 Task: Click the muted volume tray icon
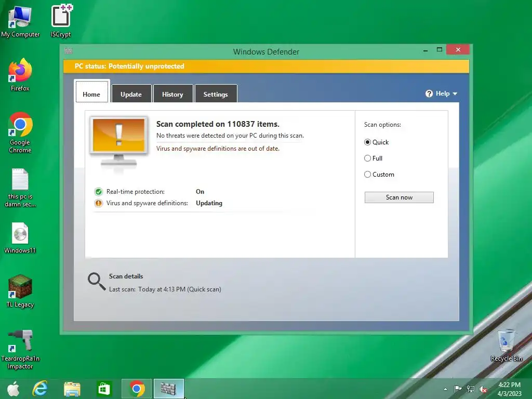483,389
